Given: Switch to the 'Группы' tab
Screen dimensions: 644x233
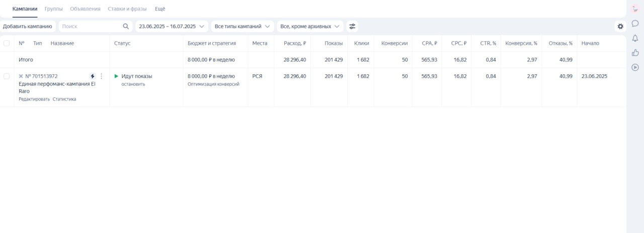Looking at the screenshot, I should [x=54, y=9].
